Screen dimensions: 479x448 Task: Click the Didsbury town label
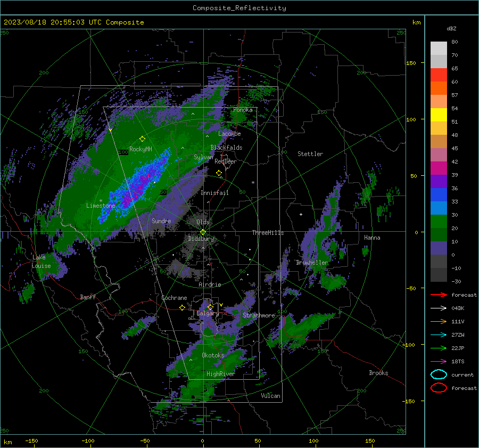coord(201,239)
